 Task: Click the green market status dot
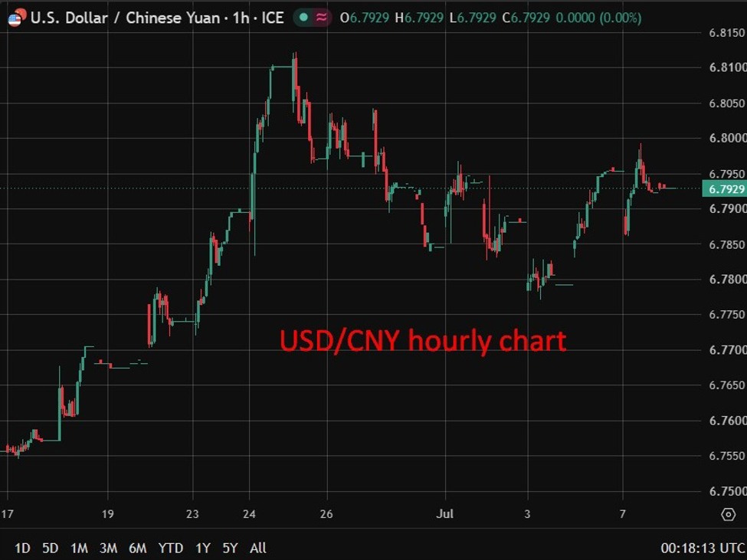pos(303,18)
